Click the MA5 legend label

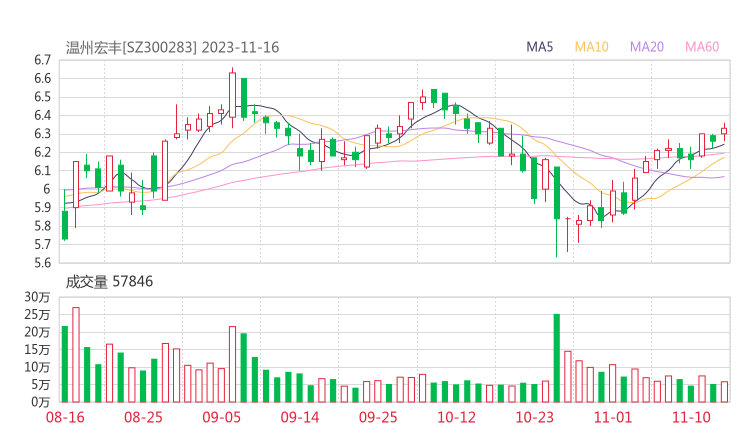pyautogui.click(x=539, y=47)
